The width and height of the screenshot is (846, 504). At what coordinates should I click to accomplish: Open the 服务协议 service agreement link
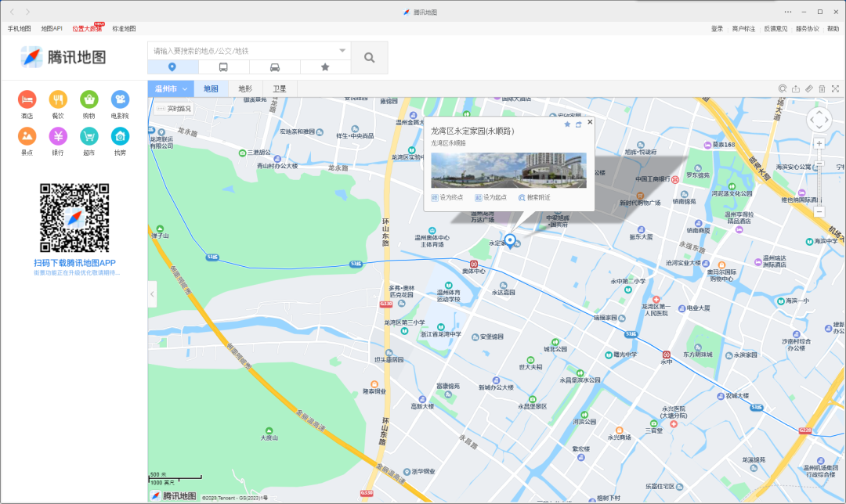coord(808,29)
